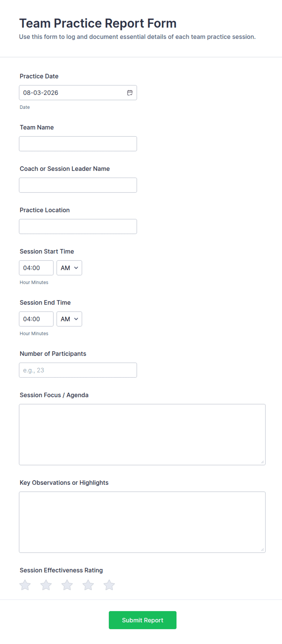
Task: Rate session three stars
Action: pyautogui.click(x=67, y=585)
